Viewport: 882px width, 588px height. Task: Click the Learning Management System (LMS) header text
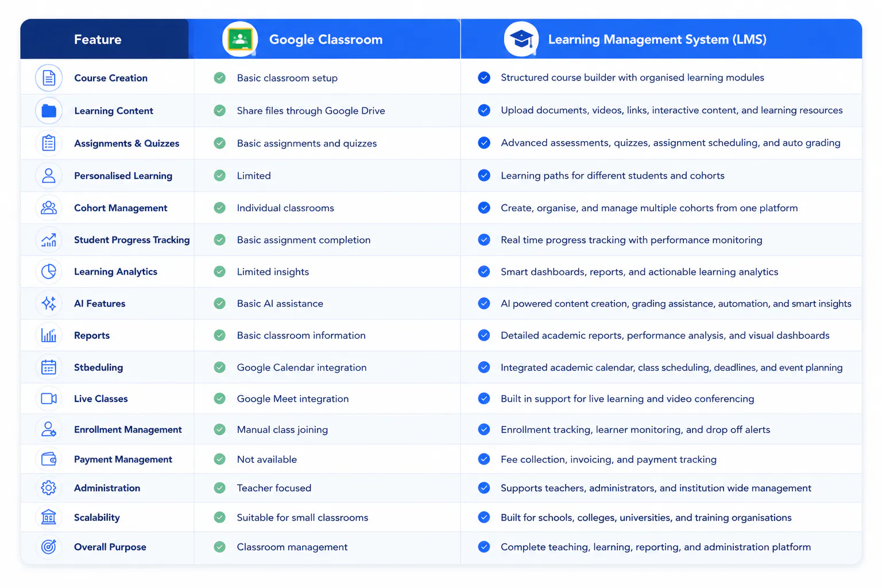point(657,40)
